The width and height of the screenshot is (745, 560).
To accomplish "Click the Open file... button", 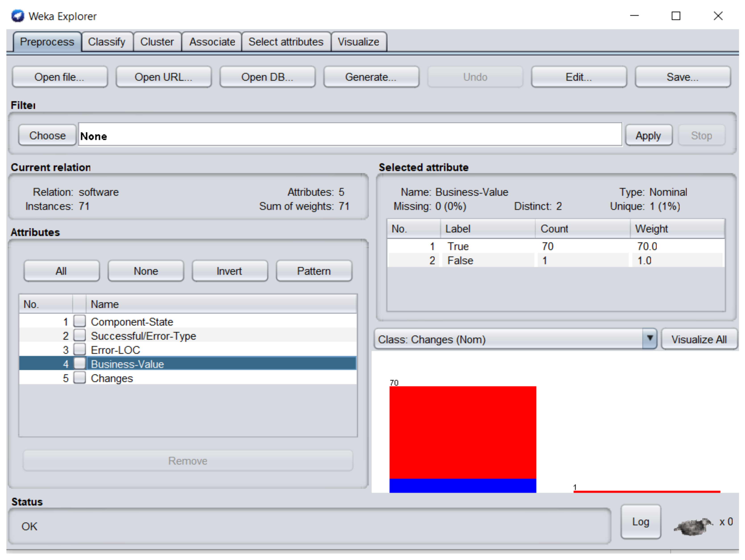I will (x=60, y=77).
